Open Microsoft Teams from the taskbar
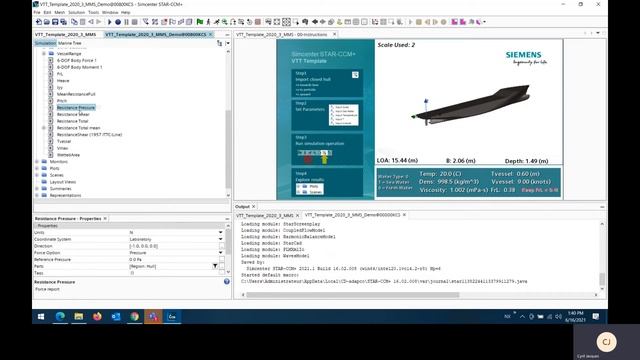The height and width of the screenshot is (360, 640). coord(153,316)
